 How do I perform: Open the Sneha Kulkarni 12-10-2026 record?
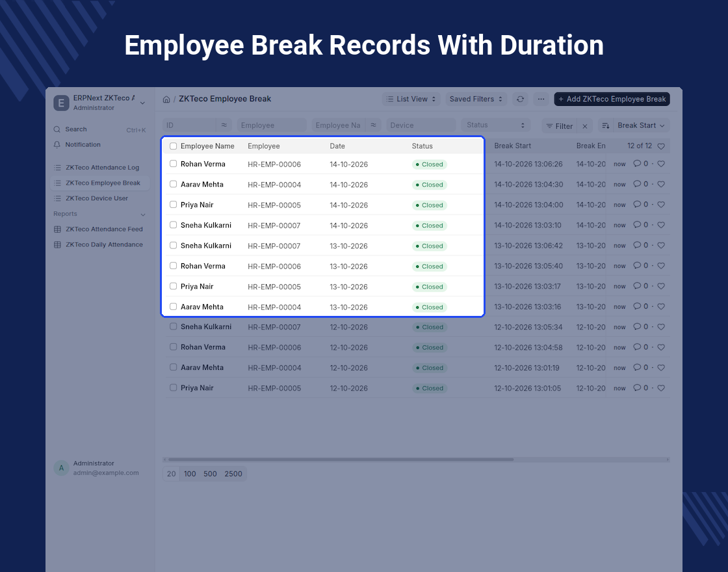206,327
